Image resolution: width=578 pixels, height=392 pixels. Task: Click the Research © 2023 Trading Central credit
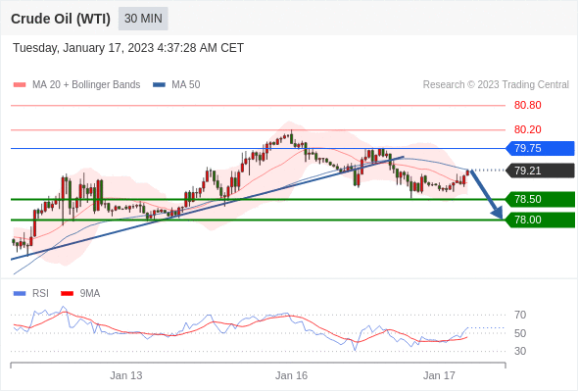click(x=496, y=85)
